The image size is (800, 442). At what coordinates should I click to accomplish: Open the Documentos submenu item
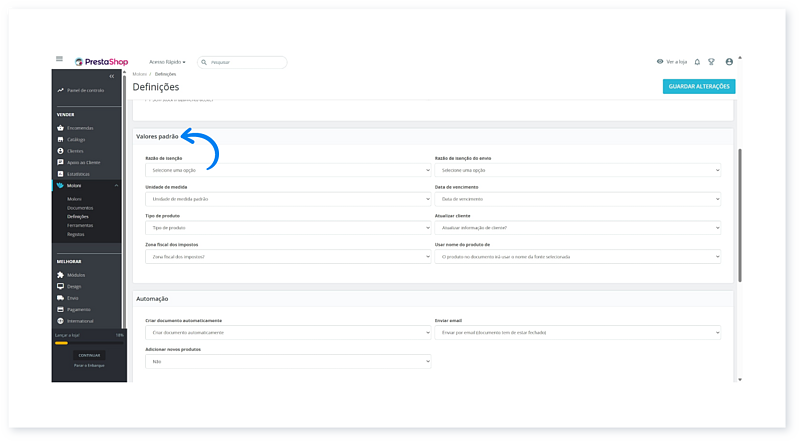[x=80, y=207]
